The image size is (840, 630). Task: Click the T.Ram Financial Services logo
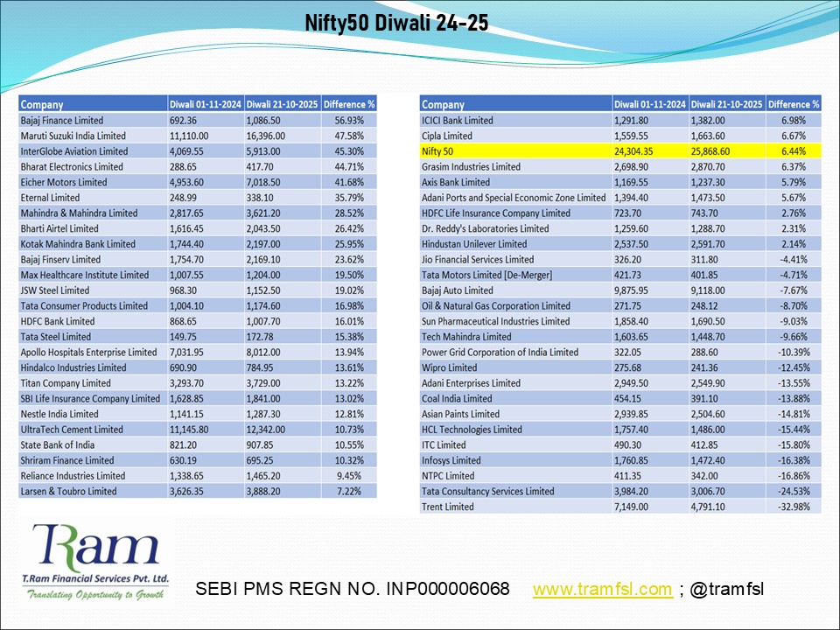click(95, 562)
